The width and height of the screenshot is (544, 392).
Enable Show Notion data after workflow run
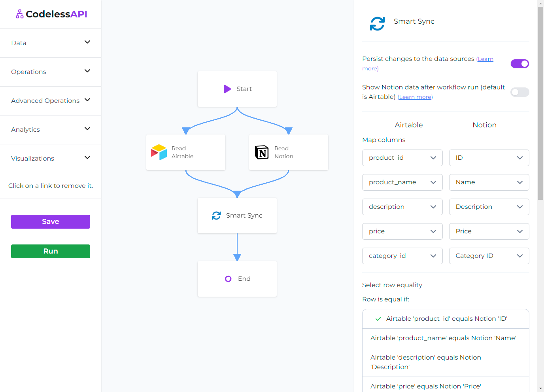coord(520,92)
